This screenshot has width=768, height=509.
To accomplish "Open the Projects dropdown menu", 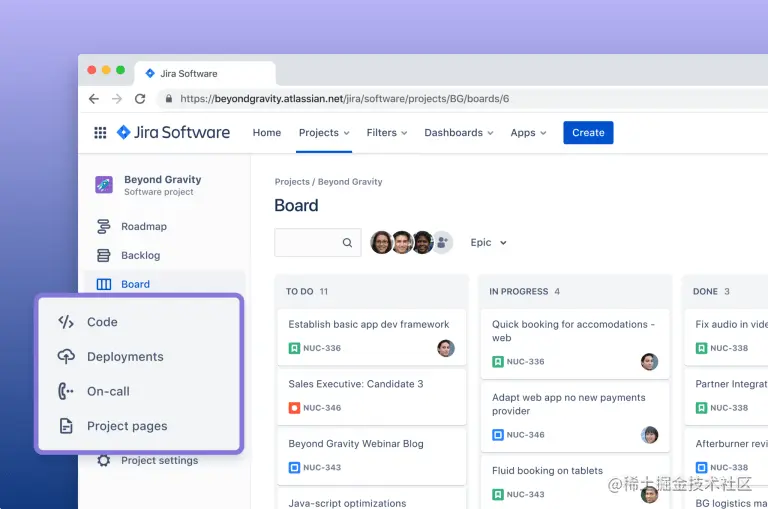I will tap(324, 133).
